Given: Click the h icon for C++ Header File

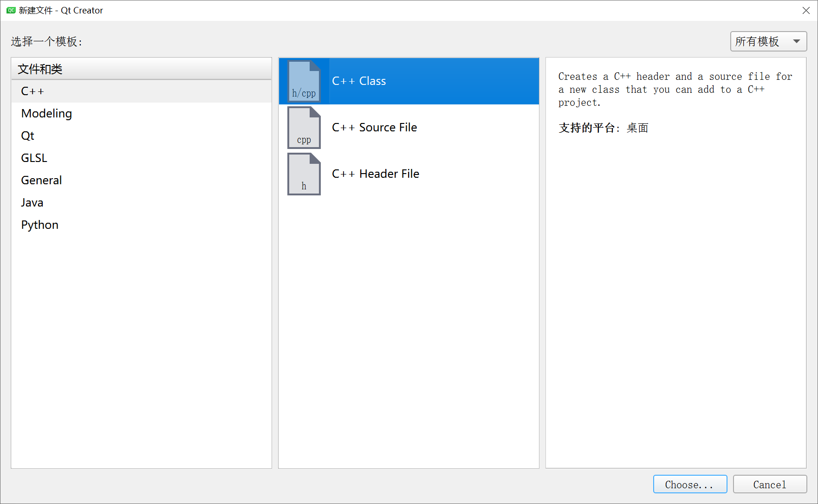Looking at the screenshot, I should 304,174.
